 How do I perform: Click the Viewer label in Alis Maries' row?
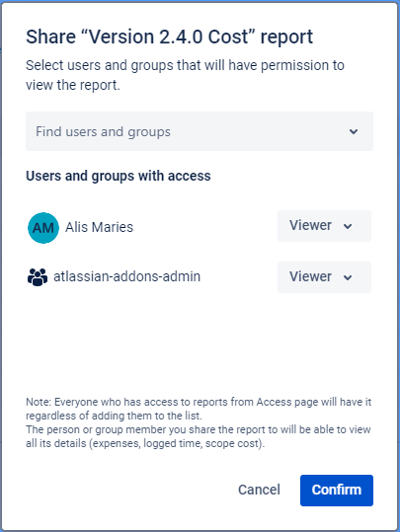pyautogui.click(x=310, y=225)
